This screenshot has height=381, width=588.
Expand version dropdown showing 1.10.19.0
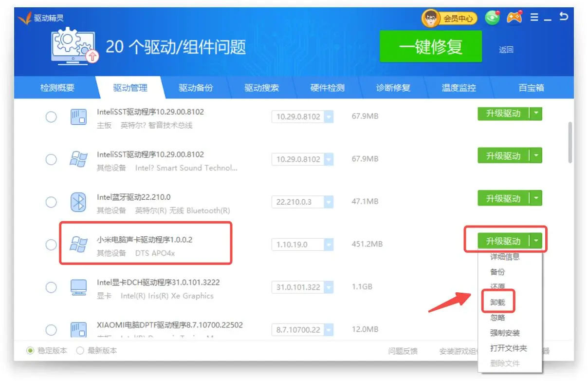point(329,245)
